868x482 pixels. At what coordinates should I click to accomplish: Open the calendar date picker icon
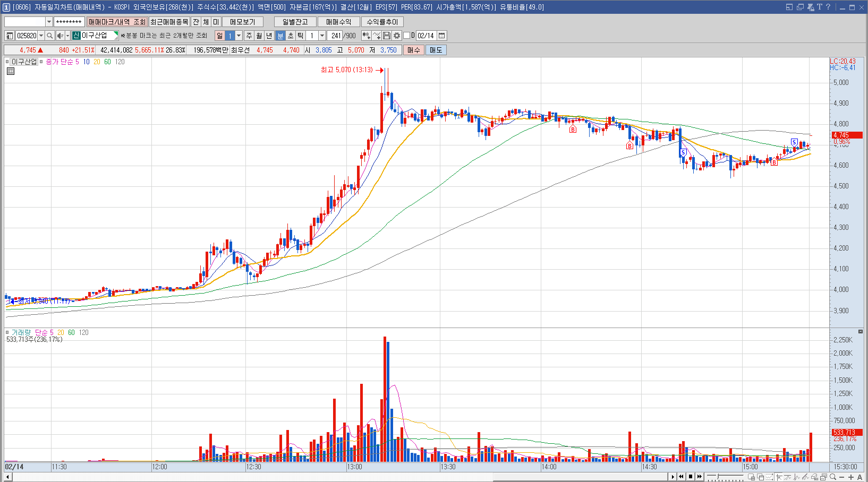(x=441, y=36)
